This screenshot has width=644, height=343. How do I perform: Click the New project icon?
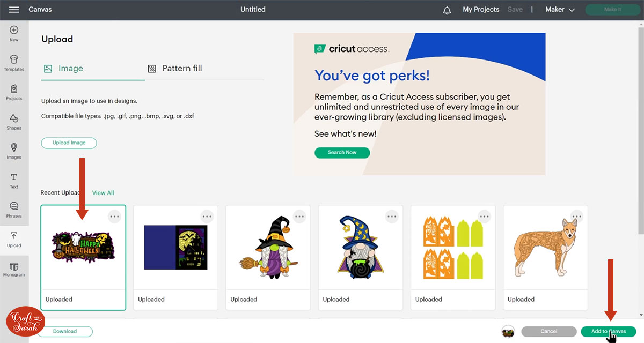point(14,33)
